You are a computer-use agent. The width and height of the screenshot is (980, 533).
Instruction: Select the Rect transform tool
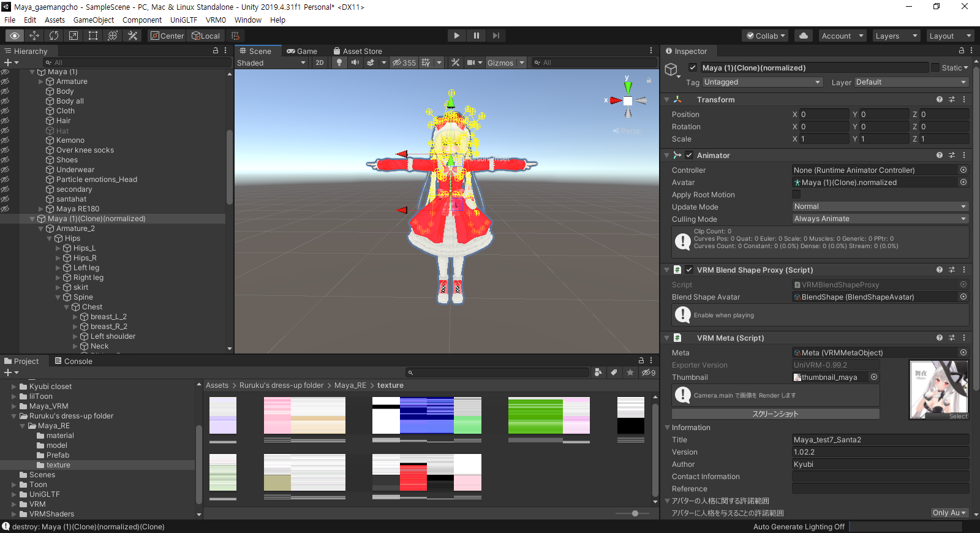pyautogui.click(x=93, y=36)
